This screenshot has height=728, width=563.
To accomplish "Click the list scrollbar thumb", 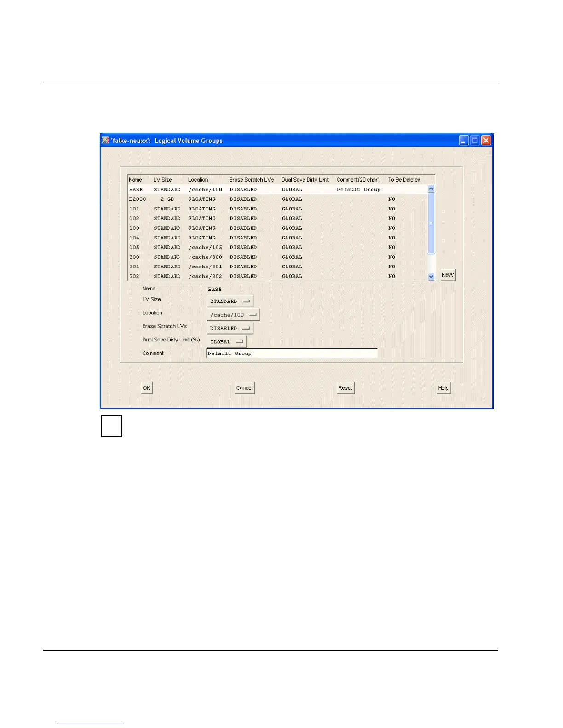I will [431, 223].
